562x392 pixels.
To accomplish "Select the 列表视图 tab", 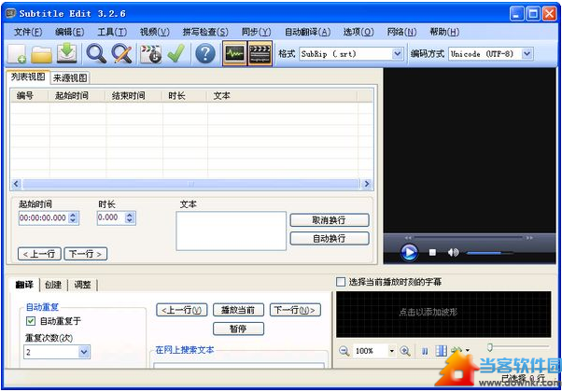I will tap(28, 77).
